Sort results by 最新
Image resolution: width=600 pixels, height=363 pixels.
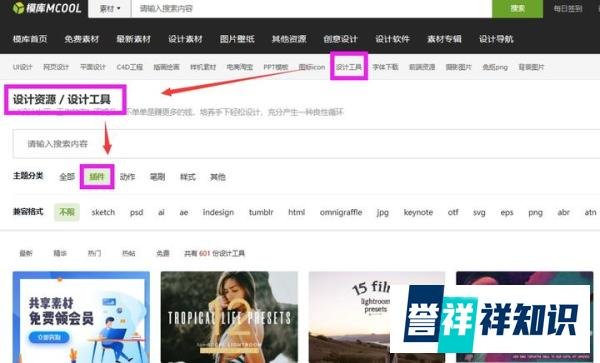tap(26, 253)
